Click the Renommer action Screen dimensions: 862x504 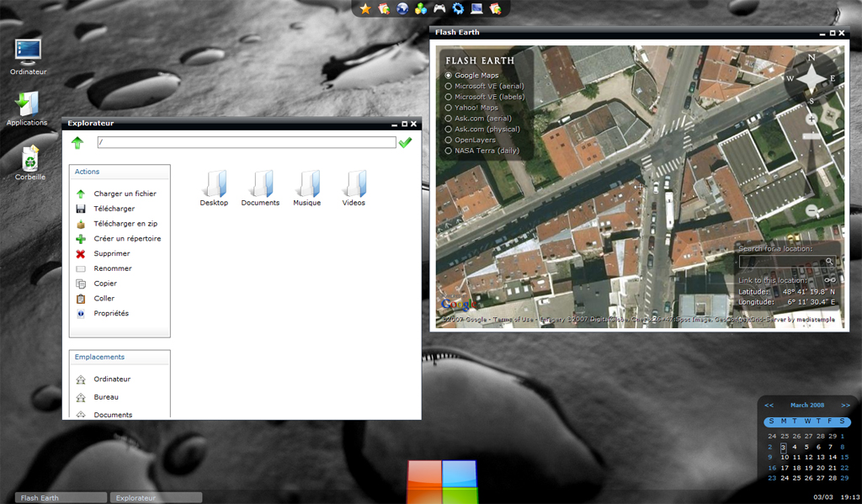(104, 268)
